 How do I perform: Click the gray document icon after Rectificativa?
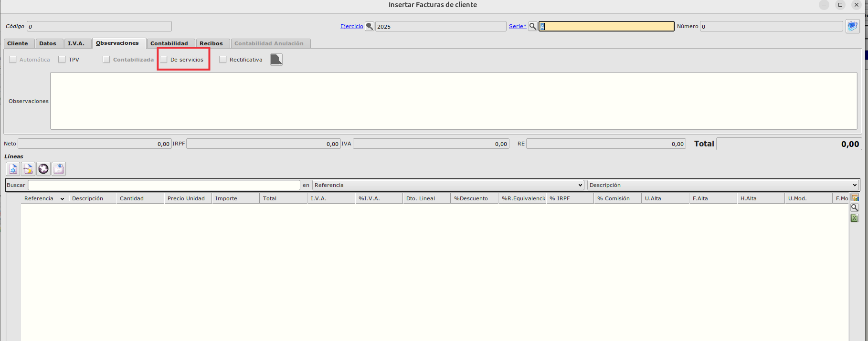coord(276,60)
